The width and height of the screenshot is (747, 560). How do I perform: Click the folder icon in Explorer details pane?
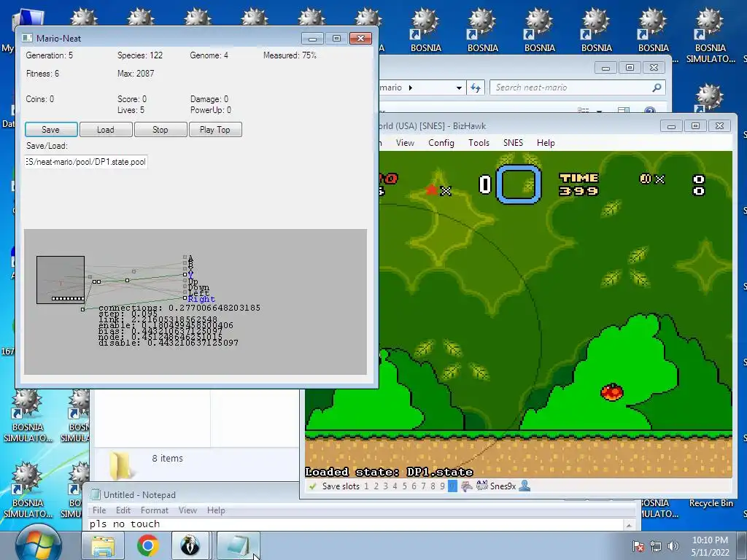(120, 466)
